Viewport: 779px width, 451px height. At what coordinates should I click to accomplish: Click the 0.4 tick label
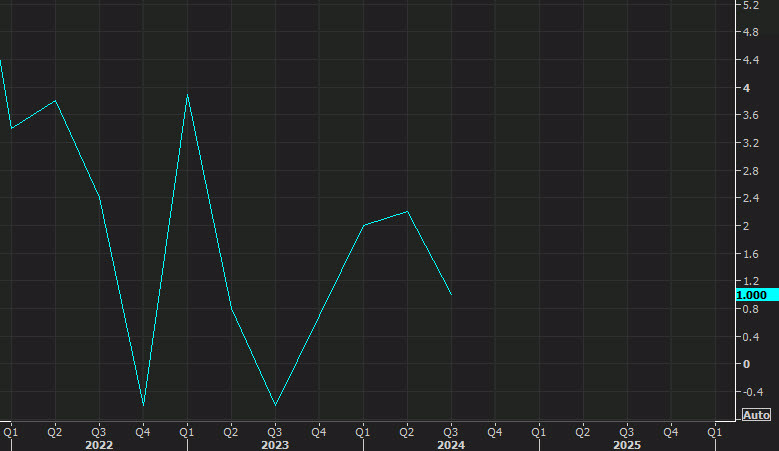tap(751, 337)
